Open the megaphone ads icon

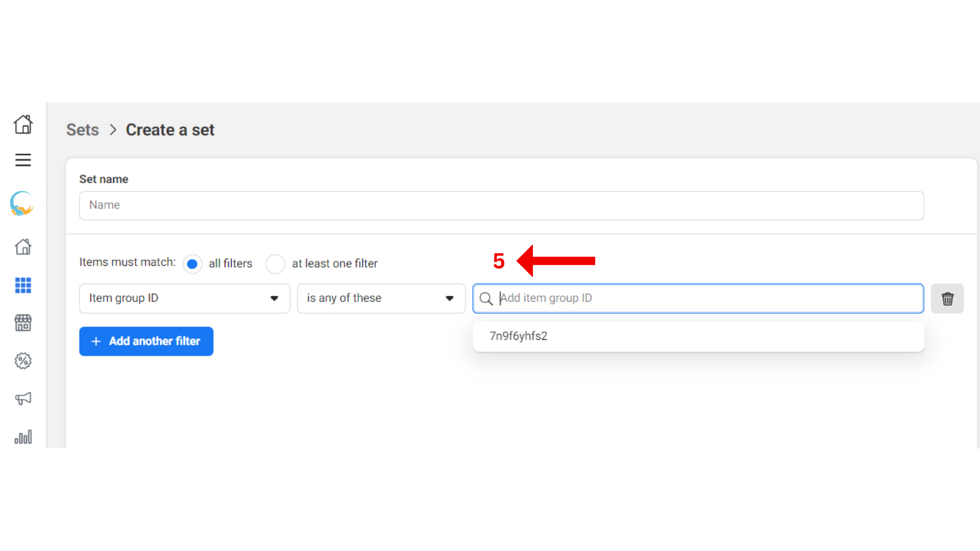23,398
